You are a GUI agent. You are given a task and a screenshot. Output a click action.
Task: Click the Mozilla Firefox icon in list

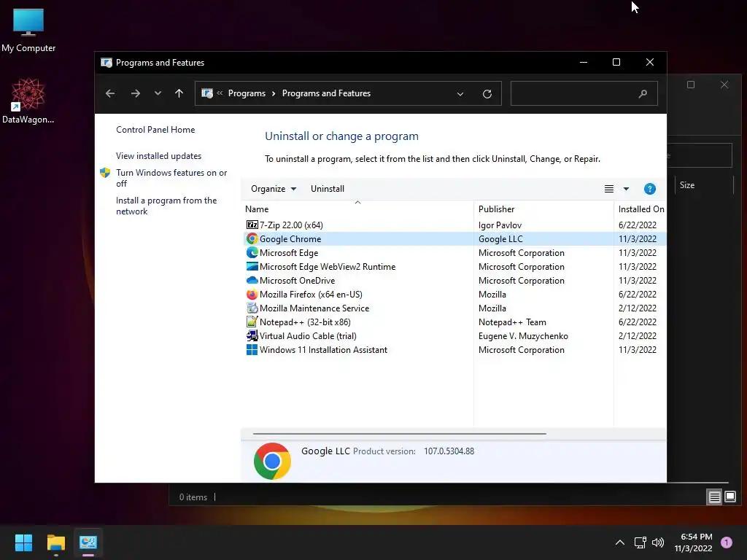tap(252, 295)
